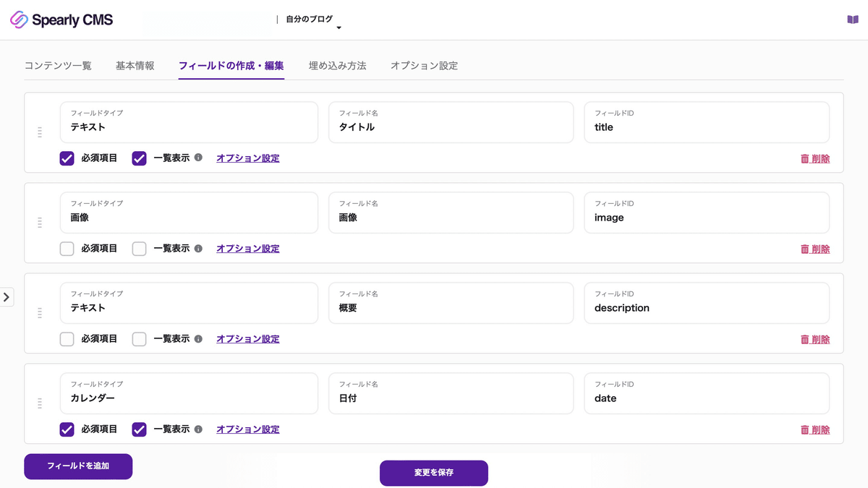Select フィールドの作成・編集 tab
The height and width of the screenshot is (488, 868).
point(231,65)
